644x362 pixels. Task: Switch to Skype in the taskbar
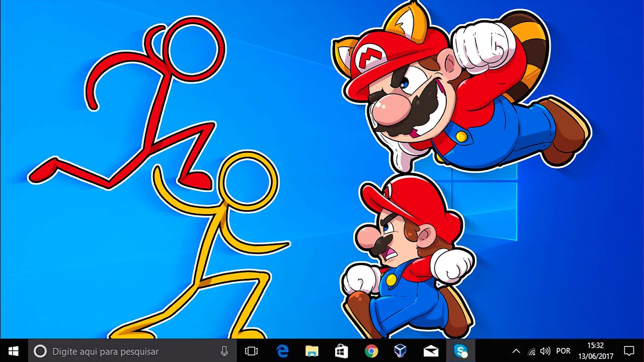pos(460,351)
